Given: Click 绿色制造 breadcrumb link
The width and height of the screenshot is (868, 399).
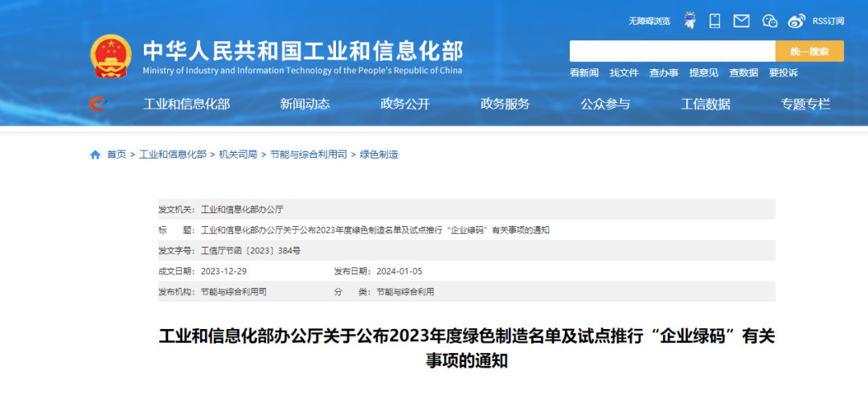Looking at the screenshot, I should 379,154.
